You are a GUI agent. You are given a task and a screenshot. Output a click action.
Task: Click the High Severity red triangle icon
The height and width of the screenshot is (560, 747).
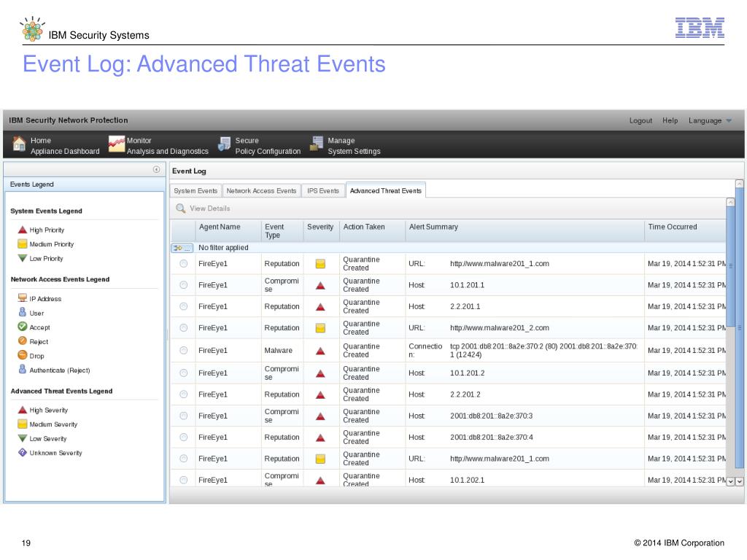coord(23,410)
